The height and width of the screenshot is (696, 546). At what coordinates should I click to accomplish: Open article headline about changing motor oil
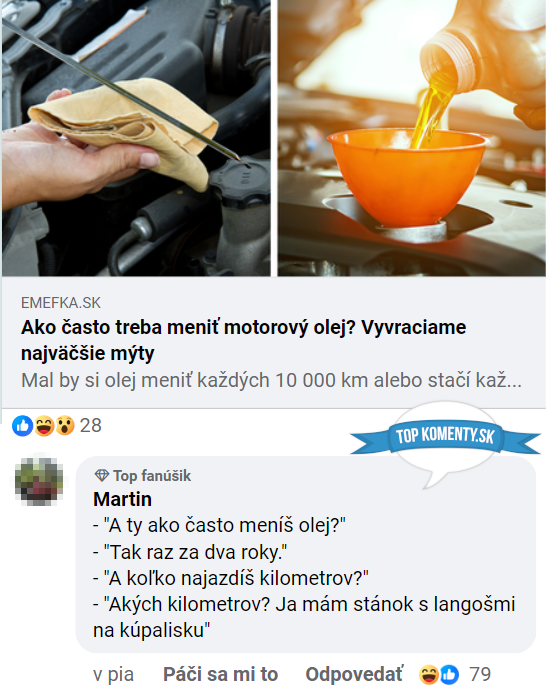click(x=243, y=340)
